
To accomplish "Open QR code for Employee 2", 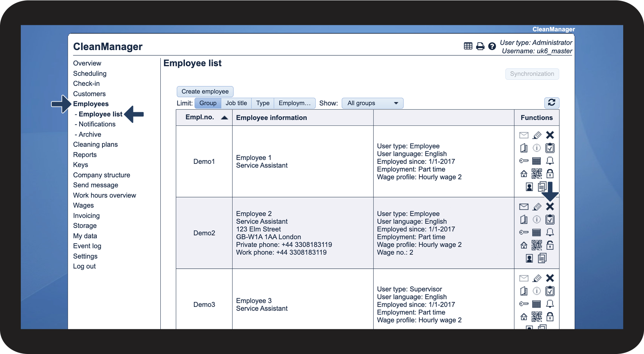I will click(x=536, y=245).
